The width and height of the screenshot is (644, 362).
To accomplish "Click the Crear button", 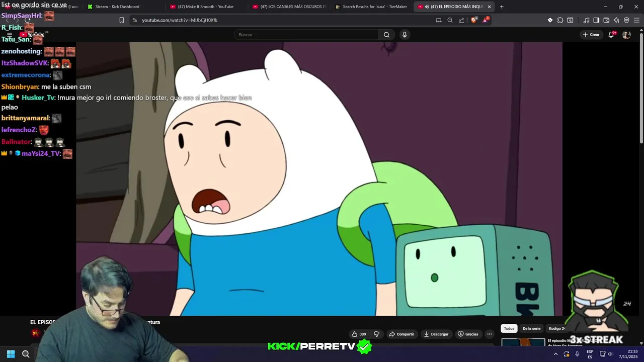I will tap(591, 35).
